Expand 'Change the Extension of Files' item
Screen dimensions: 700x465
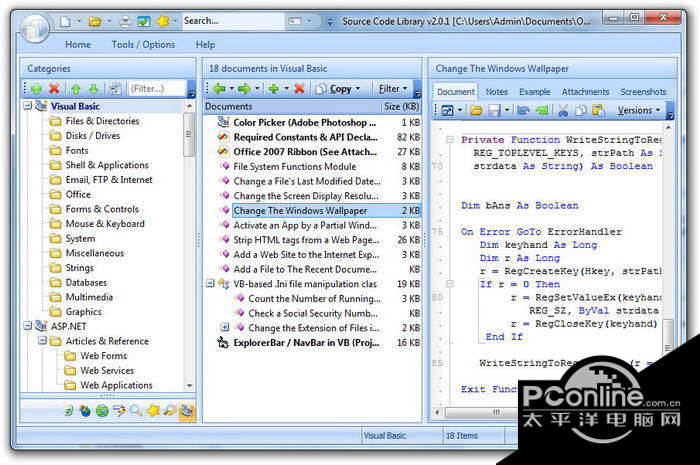(x=225, y=327)
